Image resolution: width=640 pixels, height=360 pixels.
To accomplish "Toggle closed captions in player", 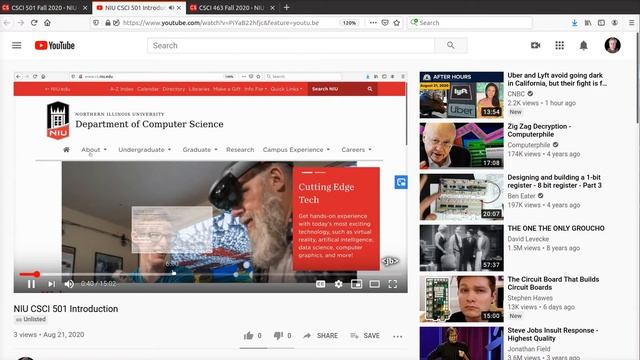I will (x=320, y=284).
